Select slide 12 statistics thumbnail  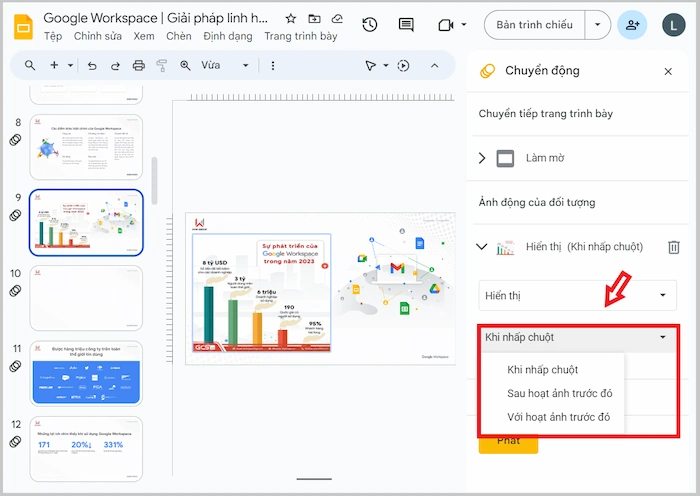click(86, 449)
